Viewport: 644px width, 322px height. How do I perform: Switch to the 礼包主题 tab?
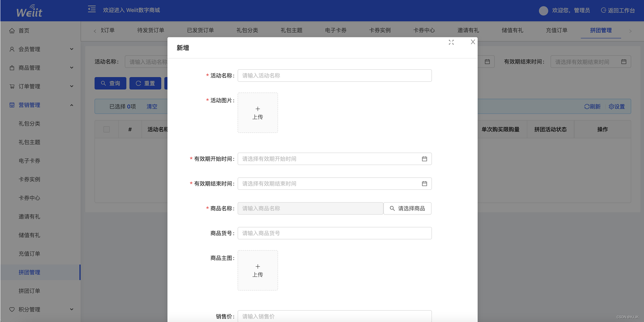291,30
